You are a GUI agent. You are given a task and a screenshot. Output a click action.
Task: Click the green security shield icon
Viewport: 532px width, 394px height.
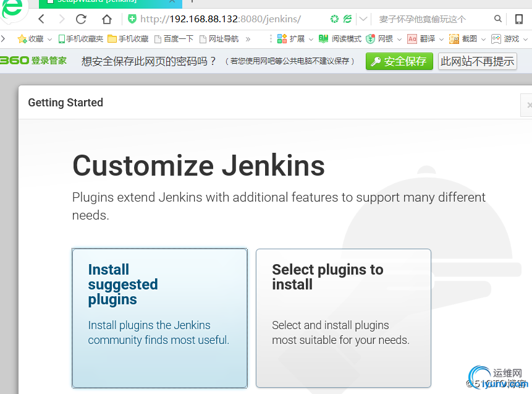[132, 19]
